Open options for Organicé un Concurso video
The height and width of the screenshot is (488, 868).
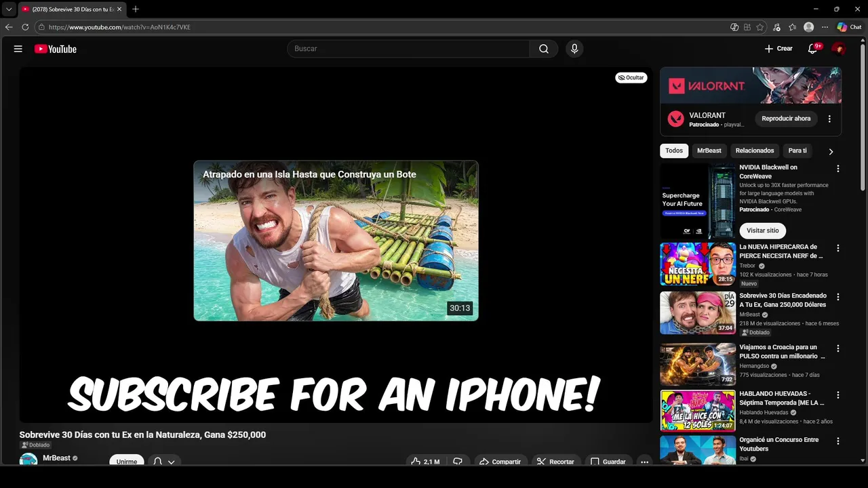(837, 441)
